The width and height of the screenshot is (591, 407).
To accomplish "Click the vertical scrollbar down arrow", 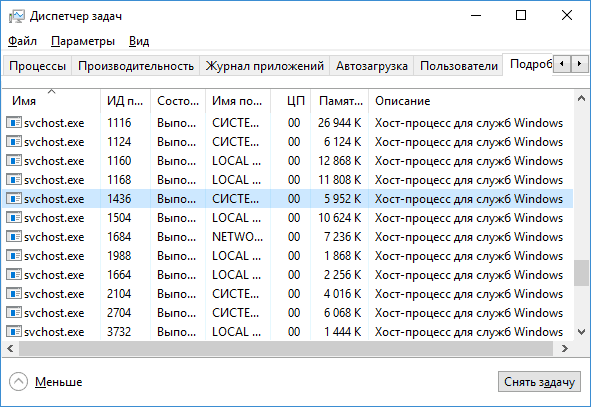I will tap(581, 332).
